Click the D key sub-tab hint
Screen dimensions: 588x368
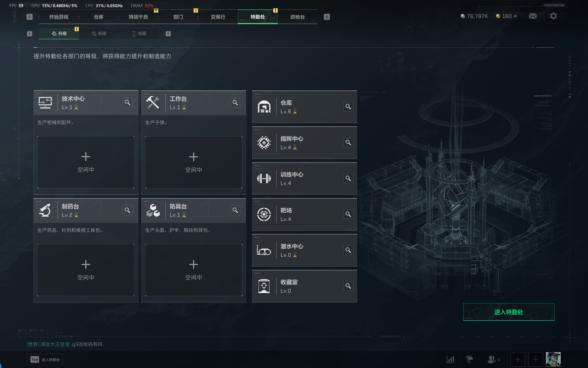(x=168, y=34)
